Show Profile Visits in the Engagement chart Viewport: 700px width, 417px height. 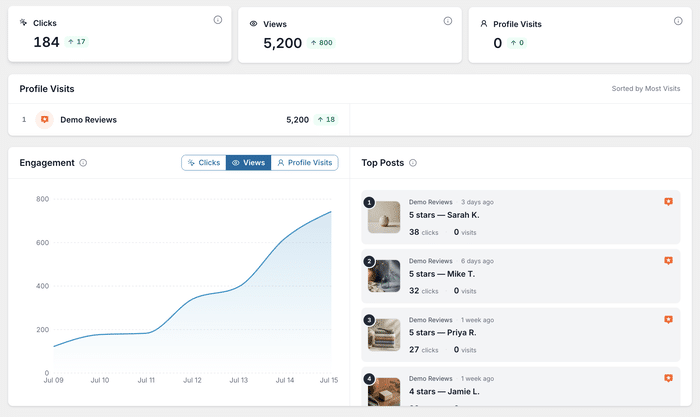pos(304,163)
